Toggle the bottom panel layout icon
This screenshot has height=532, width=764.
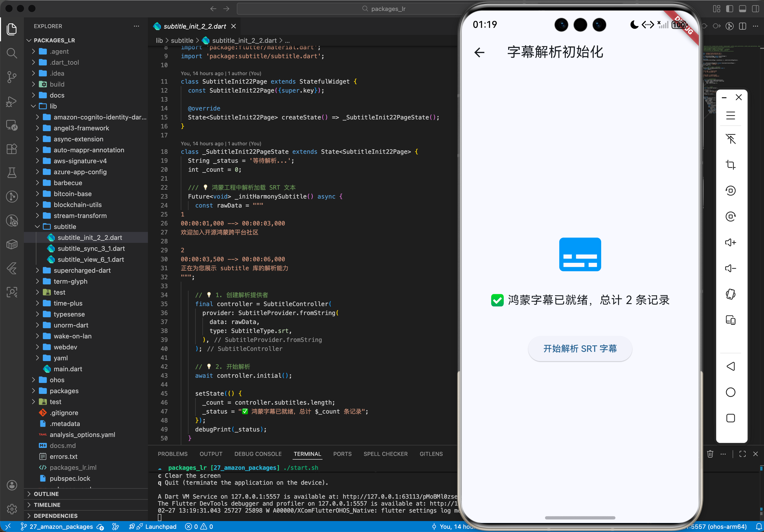742,9
